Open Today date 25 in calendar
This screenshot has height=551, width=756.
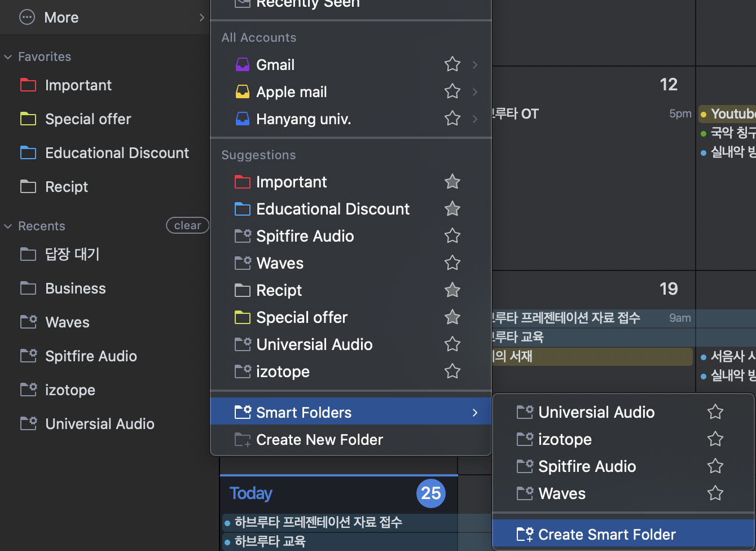(x=431, y=493)
